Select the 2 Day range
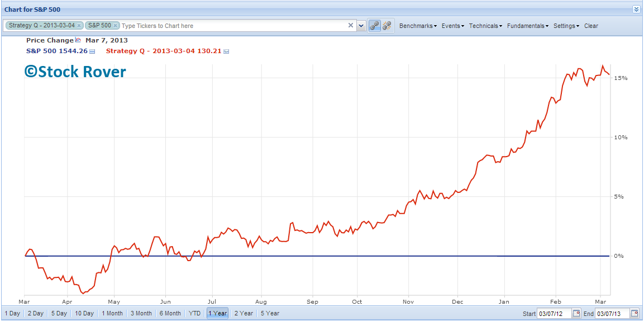 point(36,313)
